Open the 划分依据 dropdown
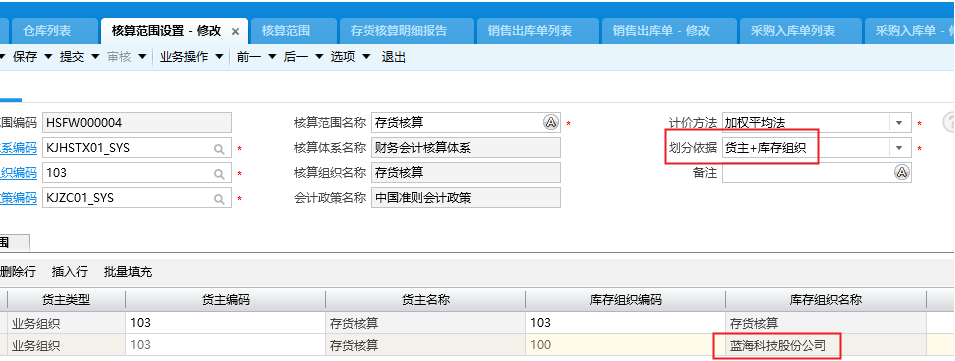Image resolution: width=955 pixels, height=361 pixels. tap(900, 148)
